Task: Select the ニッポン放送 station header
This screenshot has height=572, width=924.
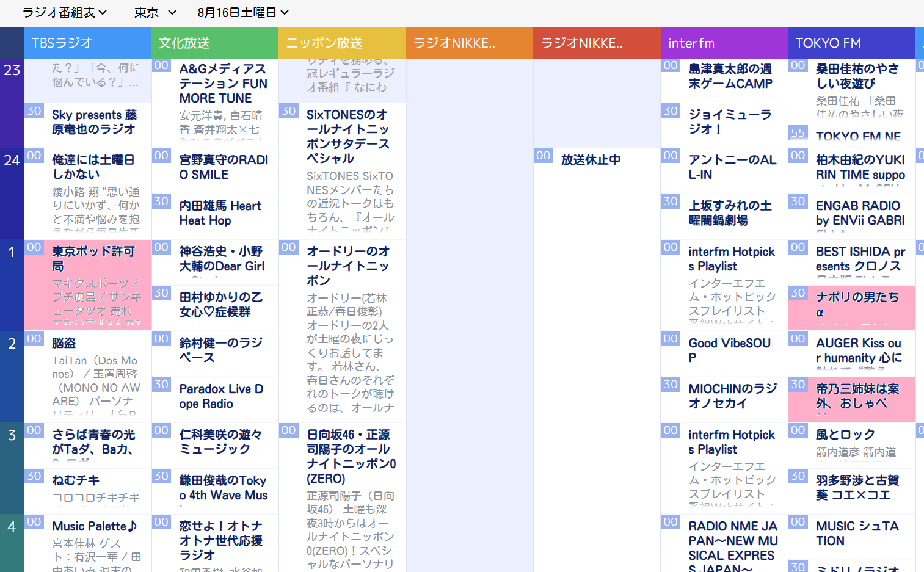Action: [x=342, y=43]
